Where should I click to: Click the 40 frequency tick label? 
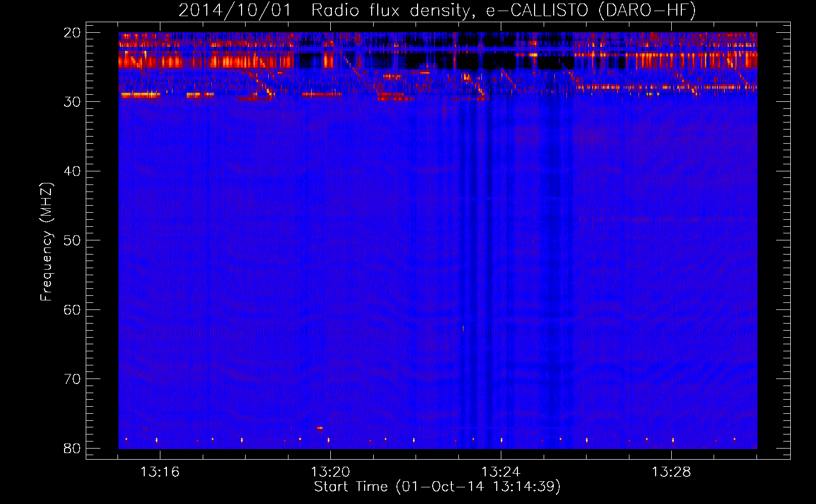73,171
